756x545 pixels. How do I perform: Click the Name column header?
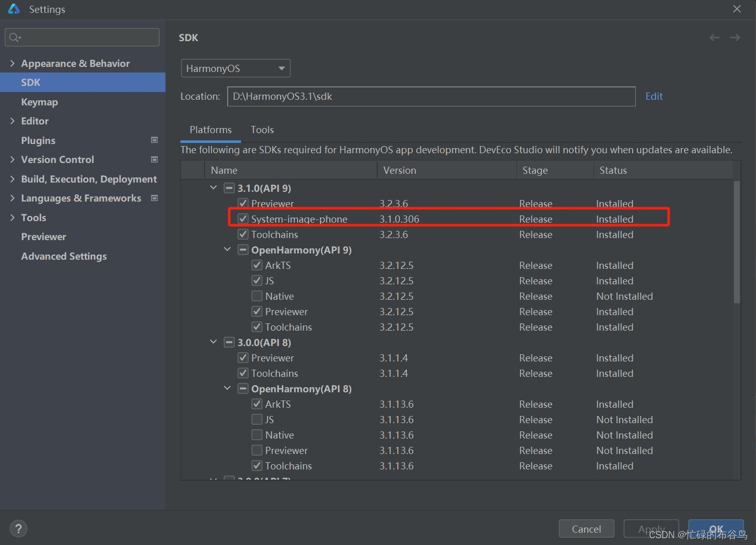click(291, 170)
